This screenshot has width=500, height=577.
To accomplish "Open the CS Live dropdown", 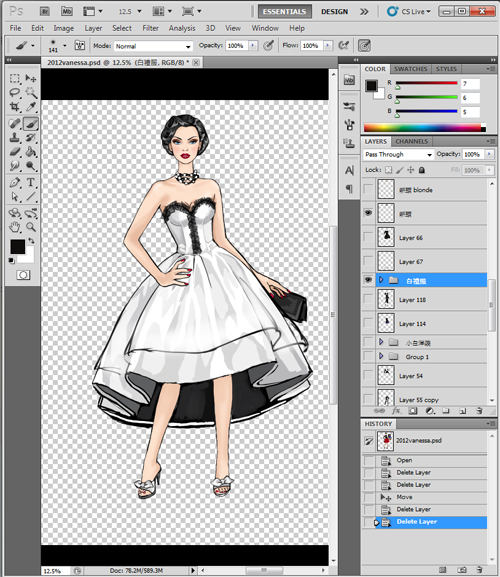I will pyautogui.click(x=408, y=11).
